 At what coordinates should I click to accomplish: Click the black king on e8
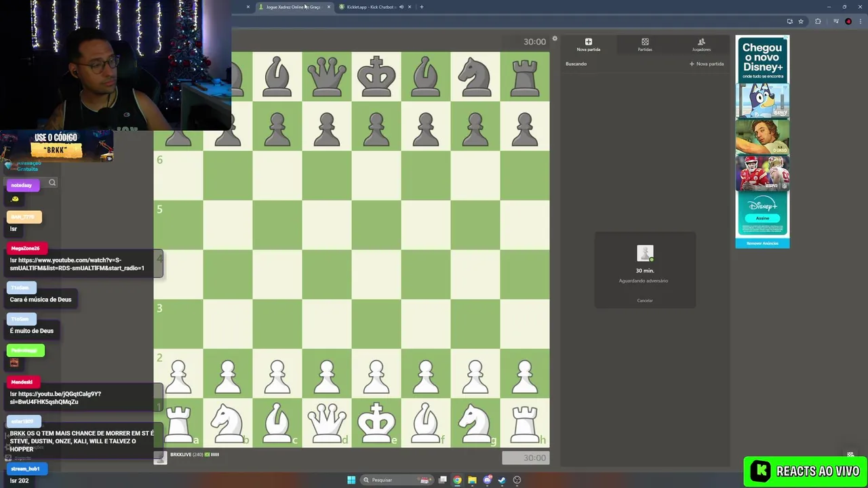coord(376,77)
